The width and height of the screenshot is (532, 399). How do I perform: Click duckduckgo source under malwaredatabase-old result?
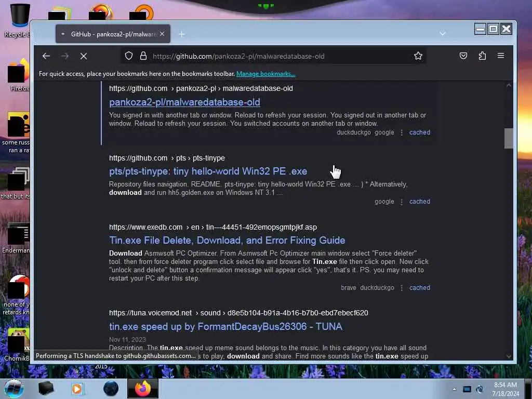pos(353,132)
